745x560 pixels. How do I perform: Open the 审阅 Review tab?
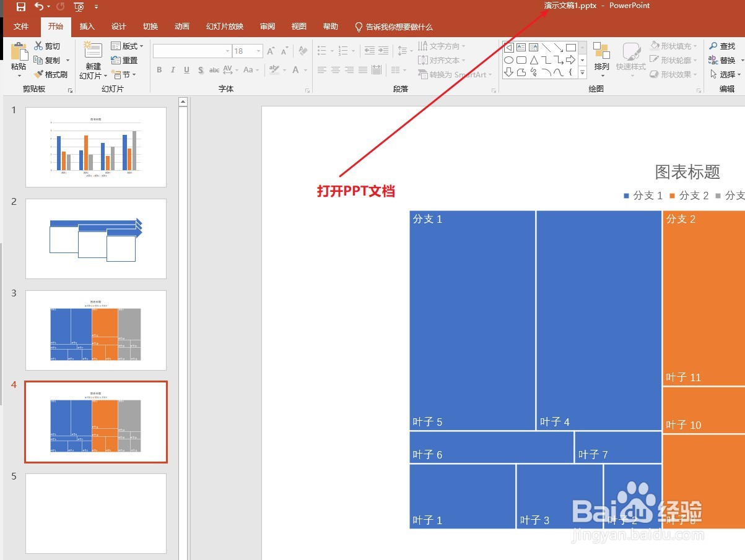(268, 27)
